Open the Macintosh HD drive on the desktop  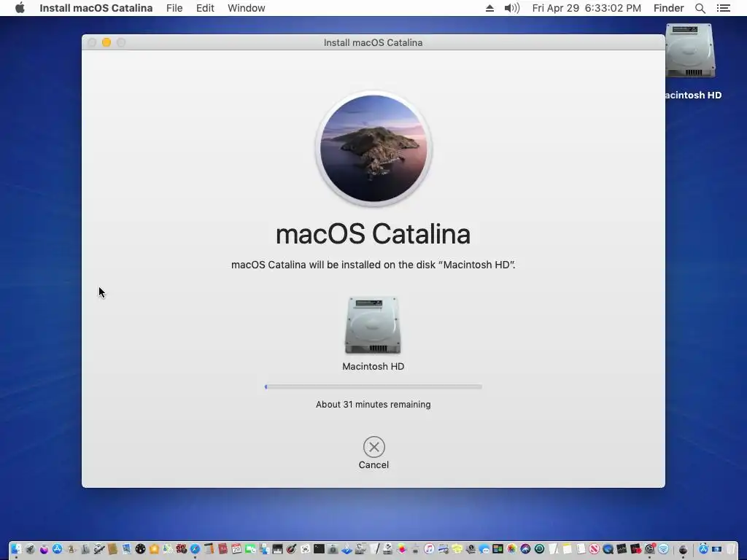click(x=690, y=51)
